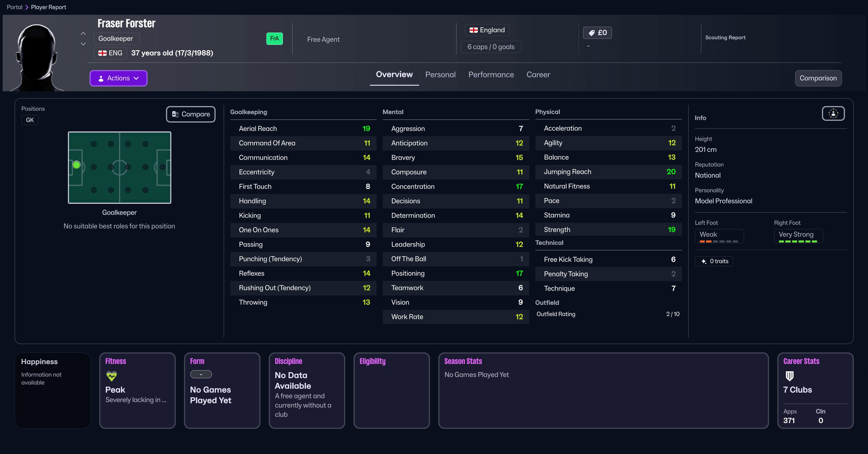Screen dimensions: 868x454
Task: Open the Actions dropdown
Action: [118, 78]
